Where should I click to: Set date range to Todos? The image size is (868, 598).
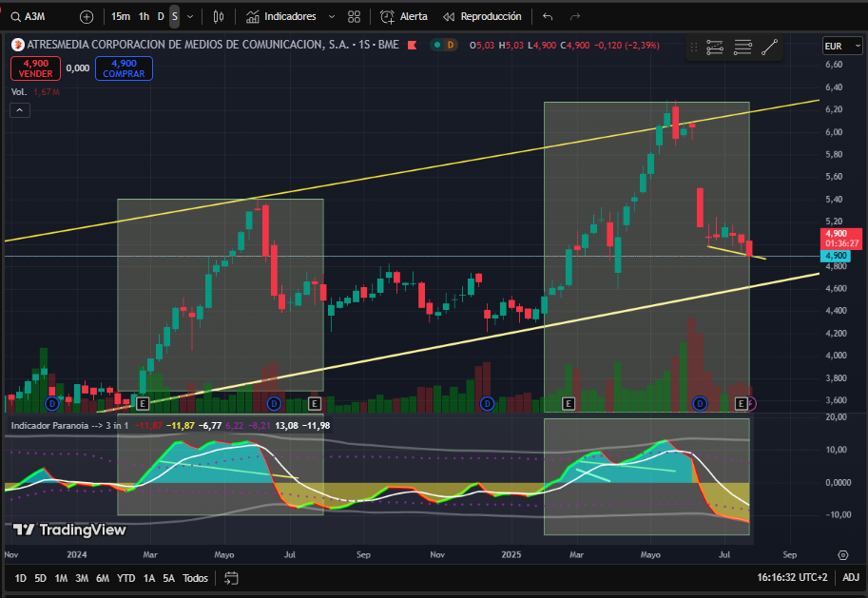(x=196, y=578)
